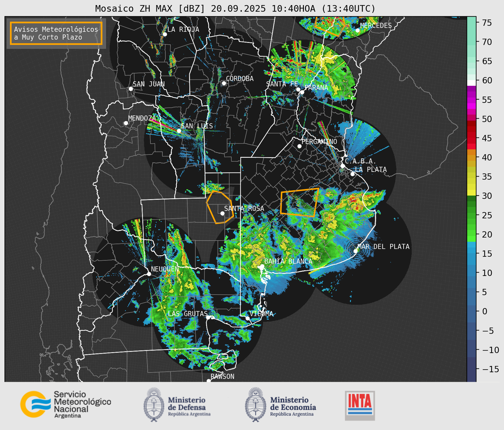Click the RAWSON city label
504x430 pixels.
point(223,376)
